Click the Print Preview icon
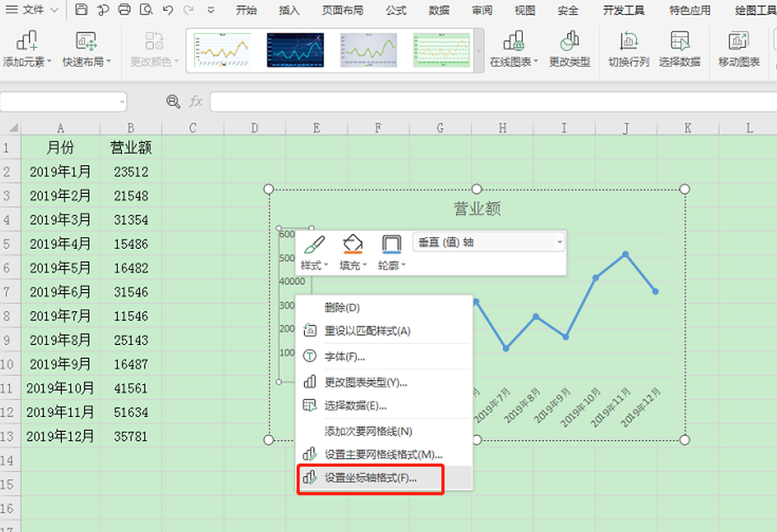This screenshot has height=532, width=777. pos(147,11)
